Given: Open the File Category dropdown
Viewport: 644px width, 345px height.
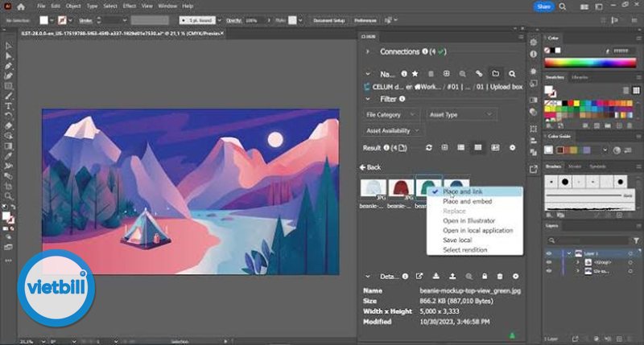Looking at the screenshot, I should point(390,115).
